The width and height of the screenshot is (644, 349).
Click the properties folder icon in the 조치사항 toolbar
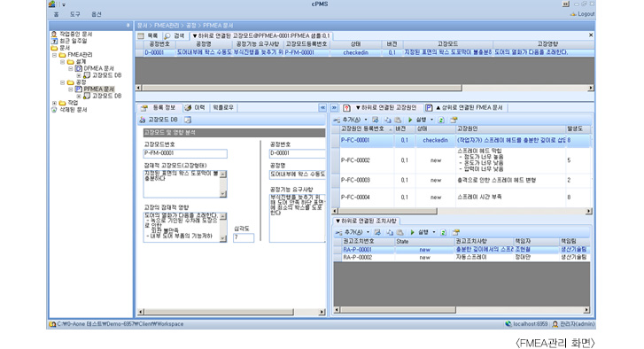click(456, 232)
